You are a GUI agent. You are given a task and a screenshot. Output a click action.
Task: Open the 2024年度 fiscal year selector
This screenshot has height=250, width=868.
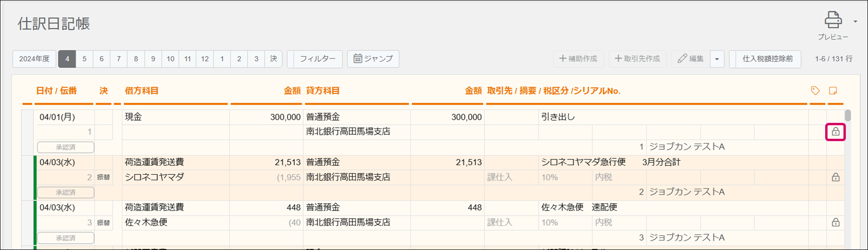pos(34,59)
